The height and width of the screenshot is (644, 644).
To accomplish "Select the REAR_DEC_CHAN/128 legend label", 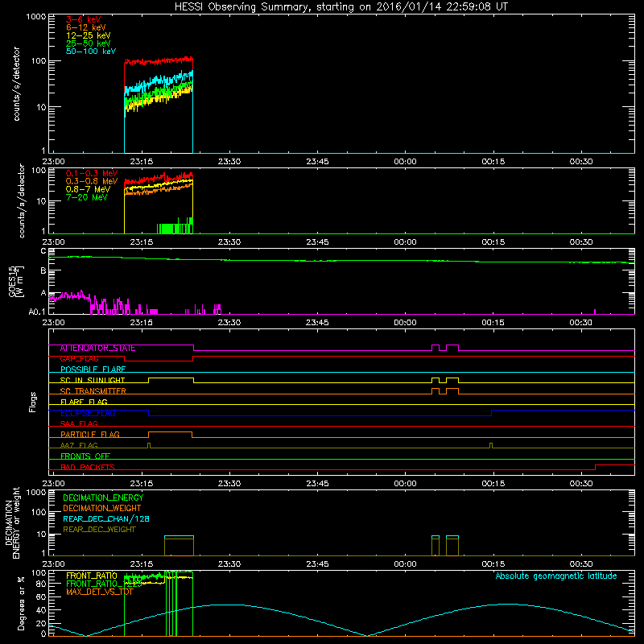I will coord(106,519).
